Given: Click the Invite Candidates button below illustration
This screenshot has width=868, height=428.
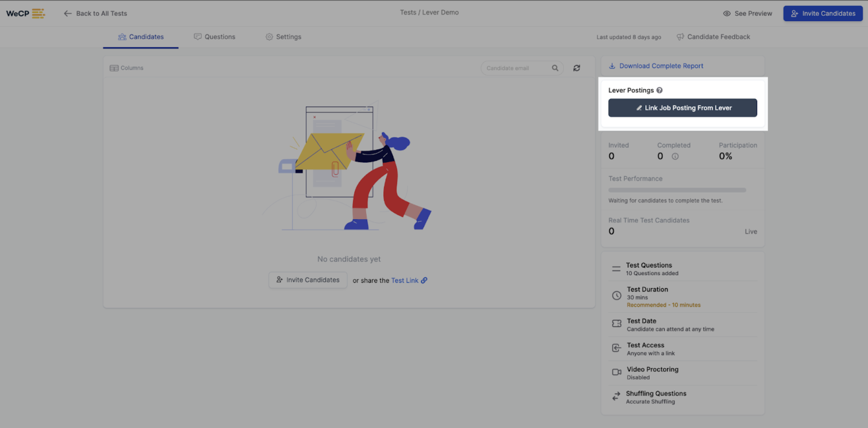Looking at the screenshot, I should coord(308,280).
